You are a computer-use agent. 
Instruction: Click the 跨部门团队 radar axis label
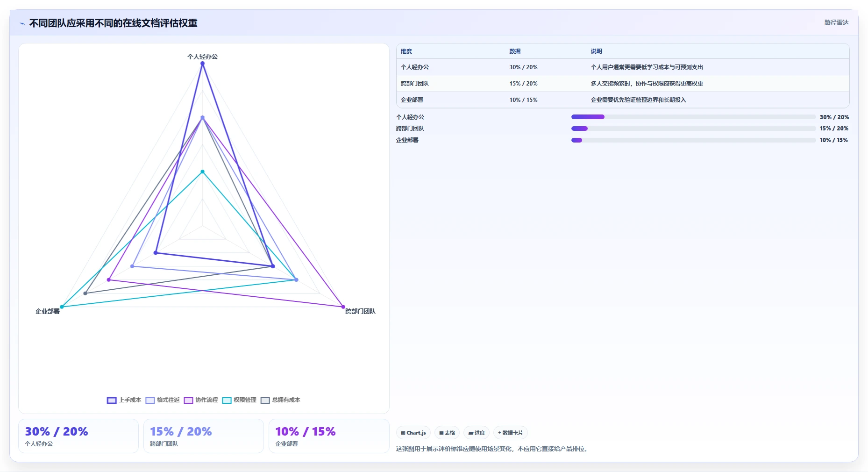(x=360, y=311)
